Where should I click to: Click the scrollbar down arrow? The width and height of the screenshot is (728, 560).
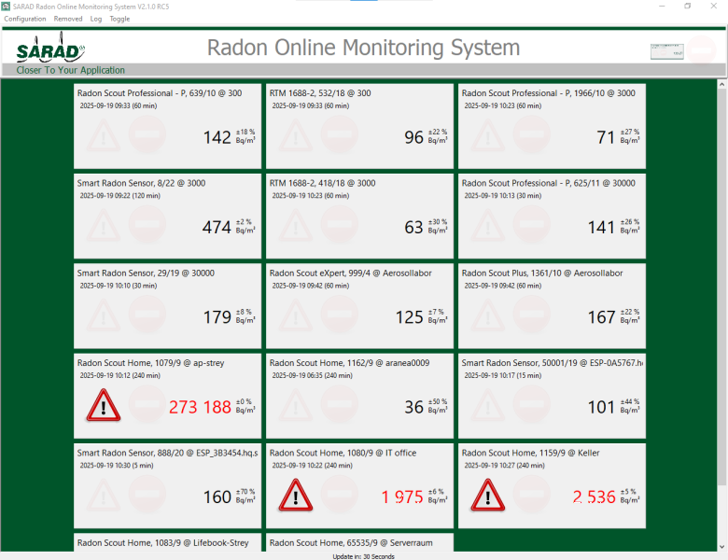coord(721,544)
